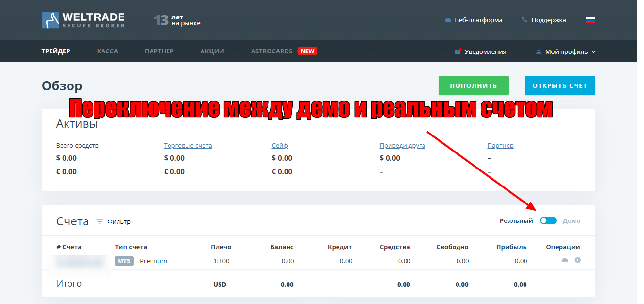The height and width of the screenshot is (304, 644).
Task: Select the Демо account label
Action: click(572, 220)
